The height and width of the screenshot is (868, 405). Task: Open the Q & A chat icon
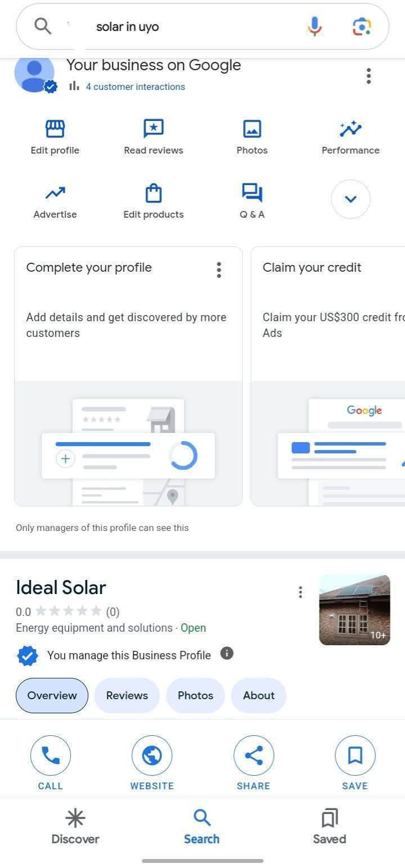pos(252,194)
